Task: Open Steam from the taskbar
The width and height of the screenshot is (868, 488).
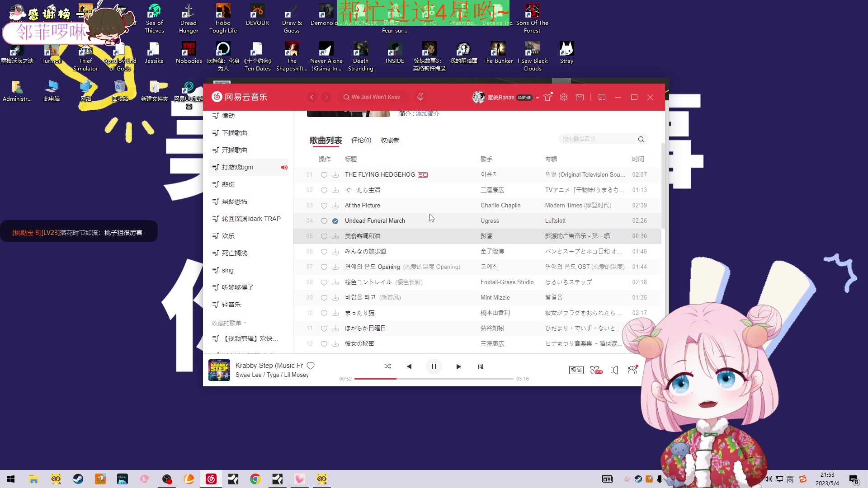Action: [x=78, y=479]
